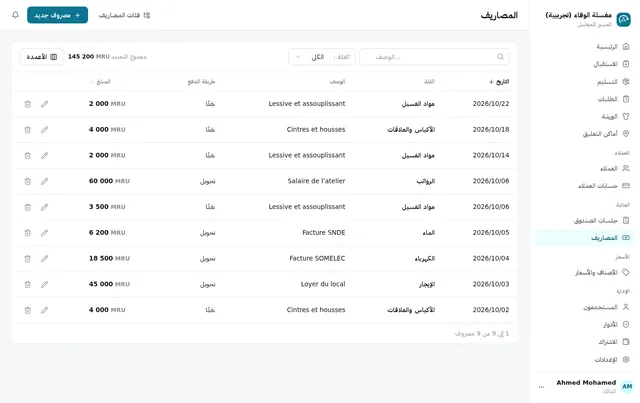Image resolution: width=640 pixels, height=403 pixels.
Task: Delete the Salaire de l'atelier expense
Action: pyautogui.click(x=27, y=181)
